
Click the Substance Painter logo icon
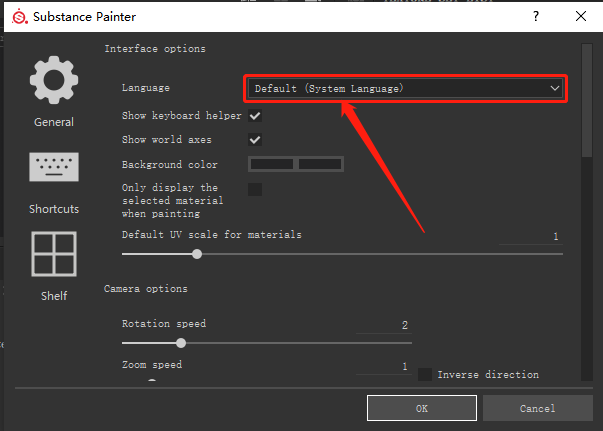[x=20, y=17]
